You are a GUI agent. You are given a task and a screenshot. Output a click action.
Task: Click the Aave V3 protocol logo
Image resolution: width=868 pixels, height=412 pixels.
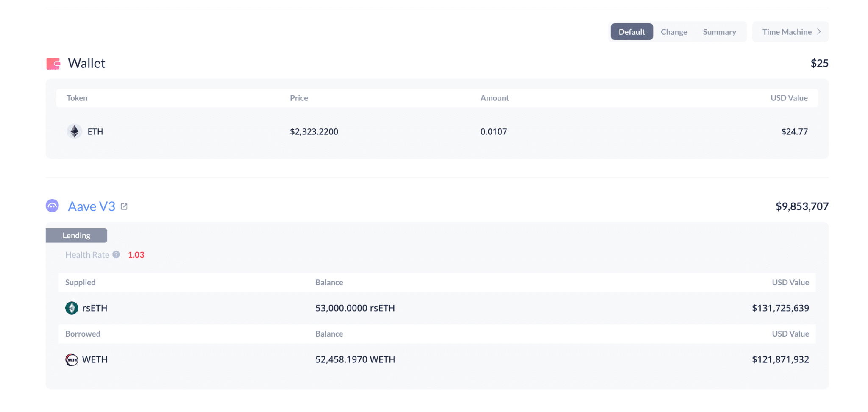(52, 206)
